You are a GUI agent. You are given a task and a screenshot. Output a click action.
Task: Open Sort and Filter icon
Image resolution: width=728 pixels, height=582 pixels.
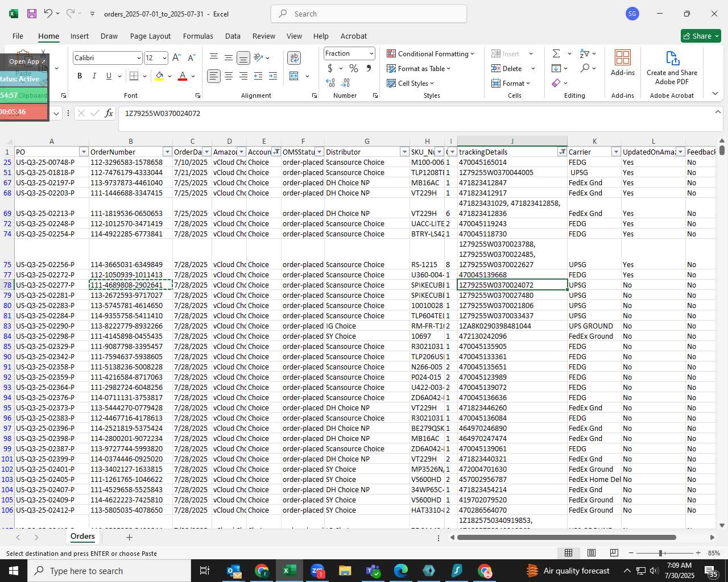(585, 53)
